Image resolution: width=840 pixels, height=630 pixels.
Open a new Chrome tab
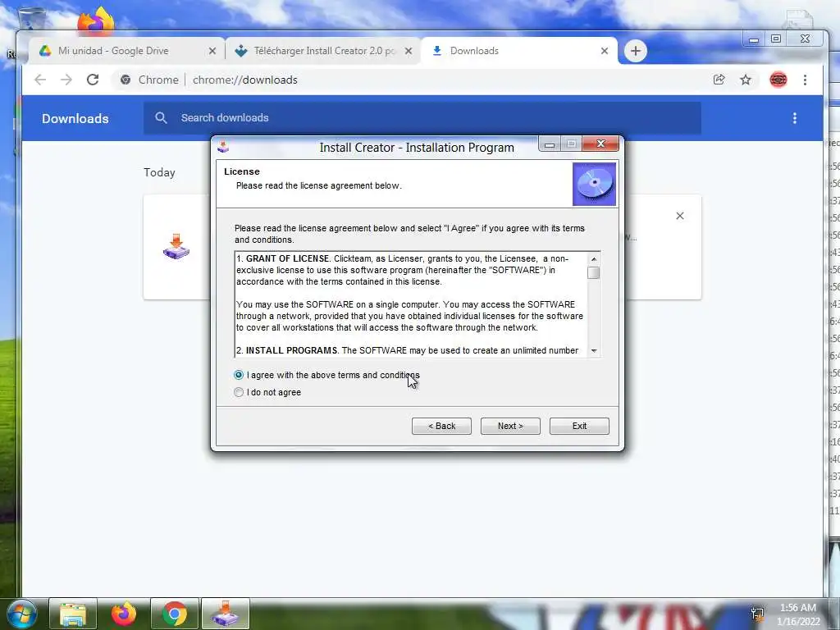(636, 51)
